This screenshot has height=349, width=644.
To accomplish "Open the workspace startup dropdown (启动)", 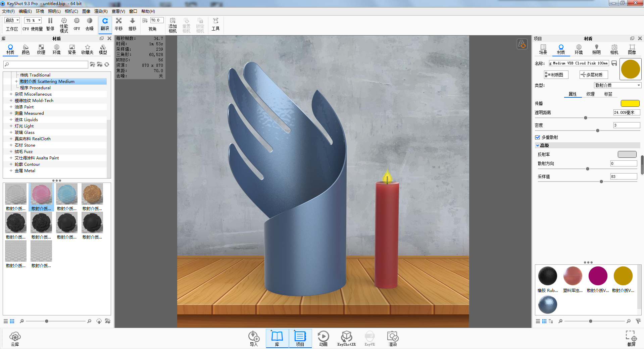I will [x=12, y=20].
